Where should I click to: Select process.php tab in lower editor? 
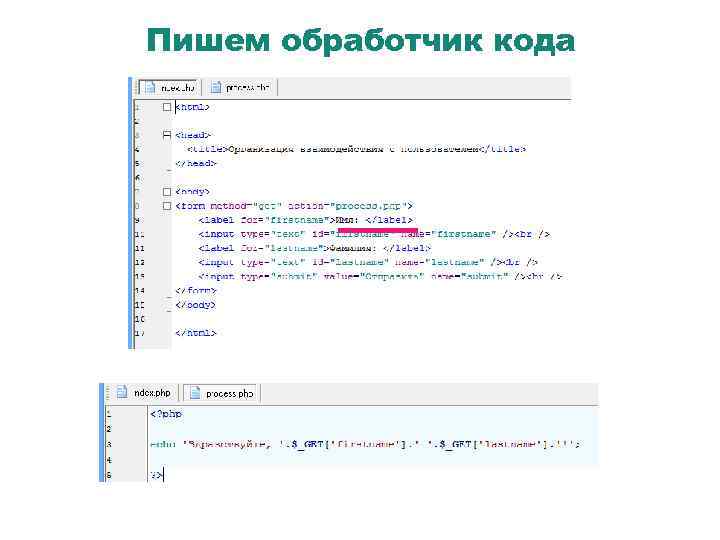point(221,393)
